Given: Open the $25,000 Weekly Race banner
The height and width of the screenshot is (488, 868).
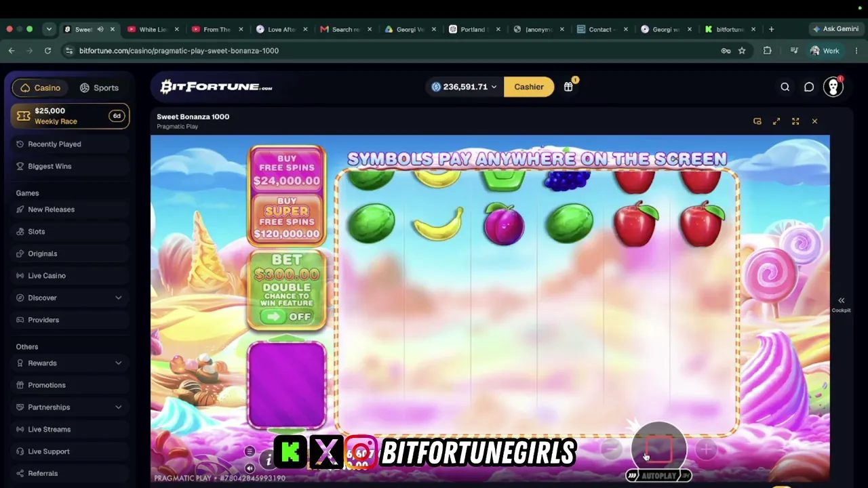Looking at the screenshot, I should coord(71,116).
